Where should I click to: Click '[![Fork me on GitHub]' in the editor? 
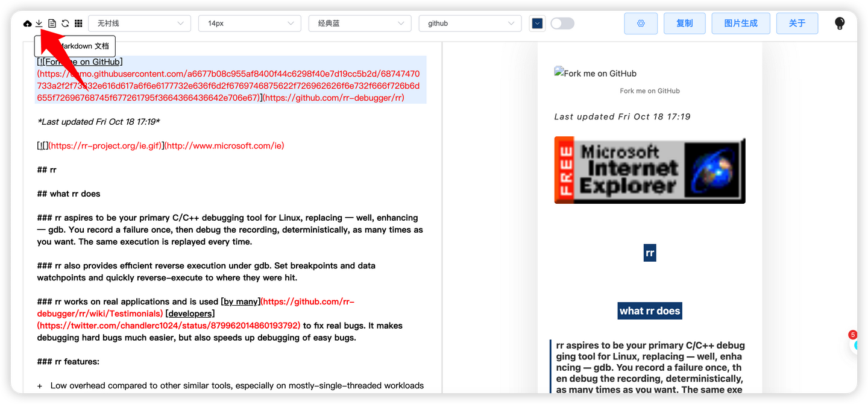click(x=80, y=62)
